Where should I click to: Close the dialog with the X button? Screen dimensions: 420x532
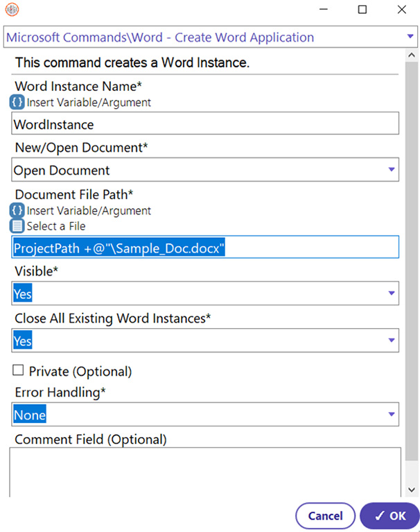pos(402,9)
